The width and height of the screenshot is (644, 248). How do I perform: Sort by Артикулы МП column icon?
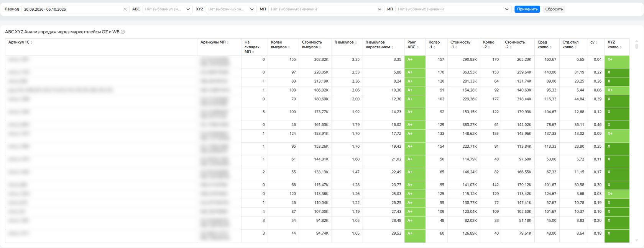point(228,42)
